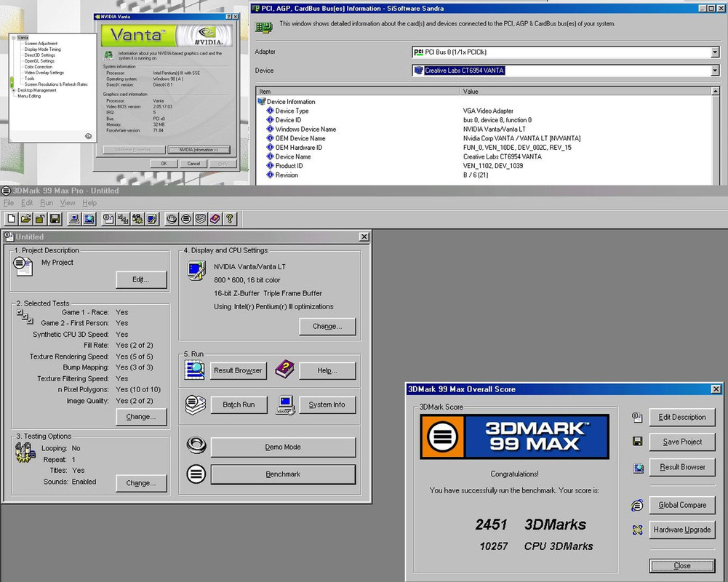This screenshot has height=582, width=728.
Task: Select Menu Editing in NVIDIA tree
Action: [29, 96]
